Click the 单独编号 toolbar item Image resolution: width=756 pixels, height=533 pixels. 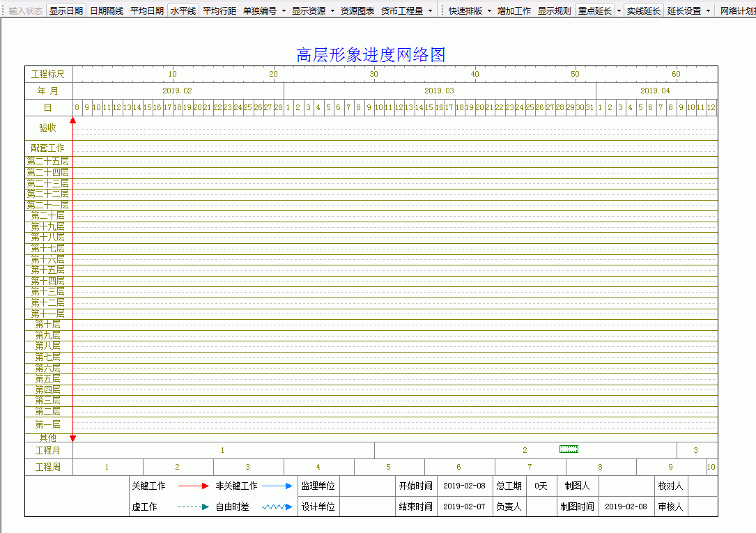[x=260, y=10]
